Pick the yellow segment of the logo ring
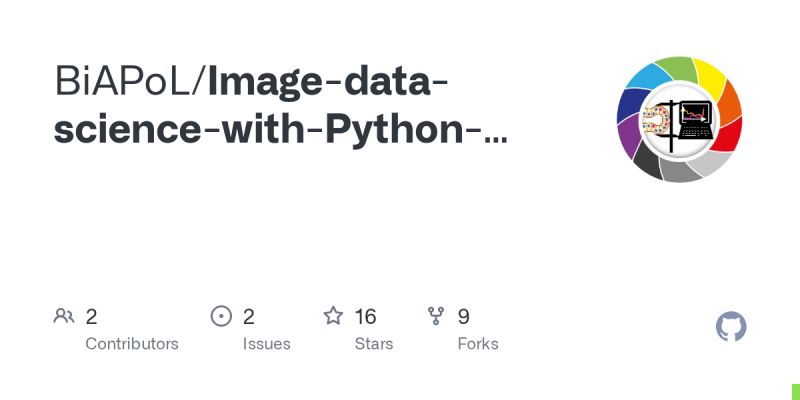The image size is (800, 400). (x=708, y=75)
